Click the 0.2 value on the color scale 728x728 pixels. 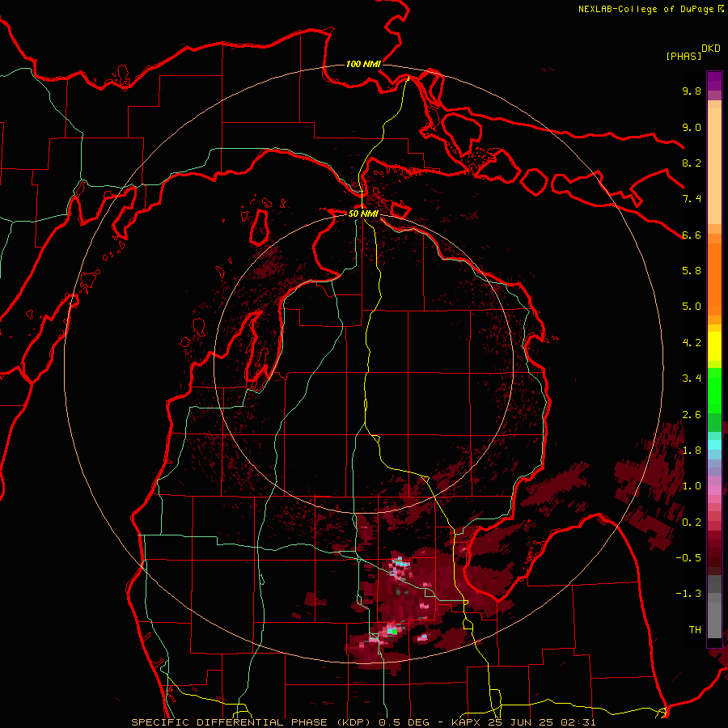tap(692, 523)
